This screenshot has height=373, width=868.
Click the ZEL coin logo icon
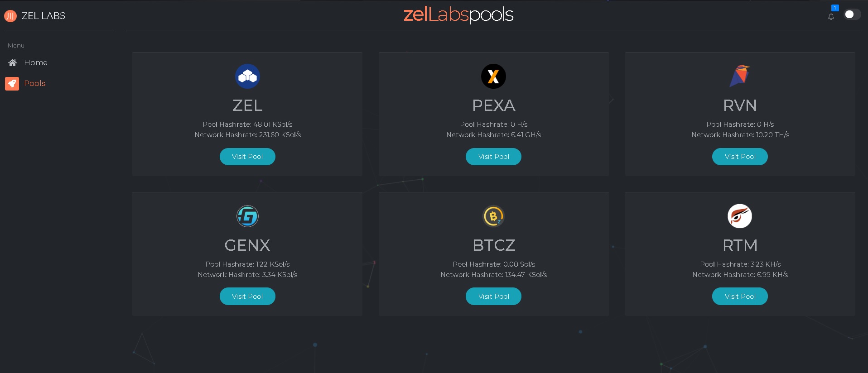(247, 77)
